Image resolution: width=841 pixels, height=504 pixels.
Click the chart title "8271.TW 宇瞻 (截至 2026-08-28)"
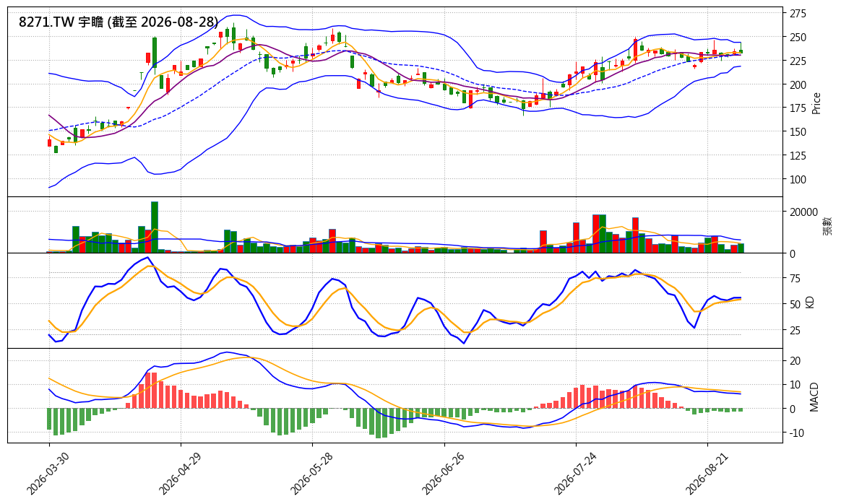(x=118, y=22)
